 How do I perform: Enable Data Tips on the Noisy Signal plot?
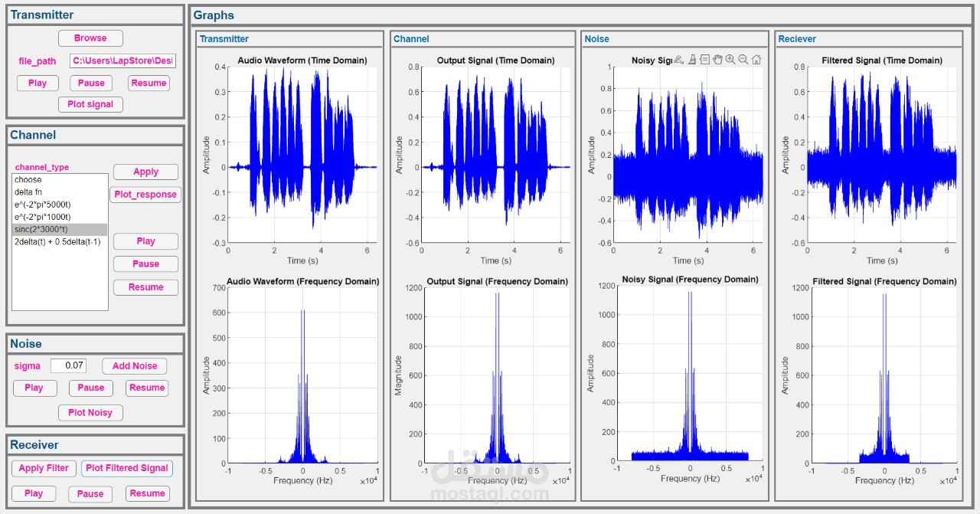click(705, 59)
